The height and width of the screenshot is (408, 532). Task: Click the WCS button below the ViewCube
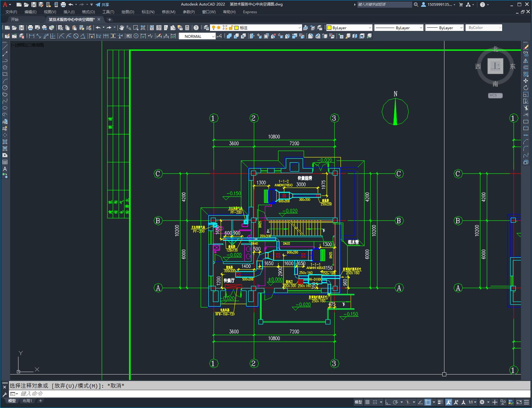pos(495,95)
